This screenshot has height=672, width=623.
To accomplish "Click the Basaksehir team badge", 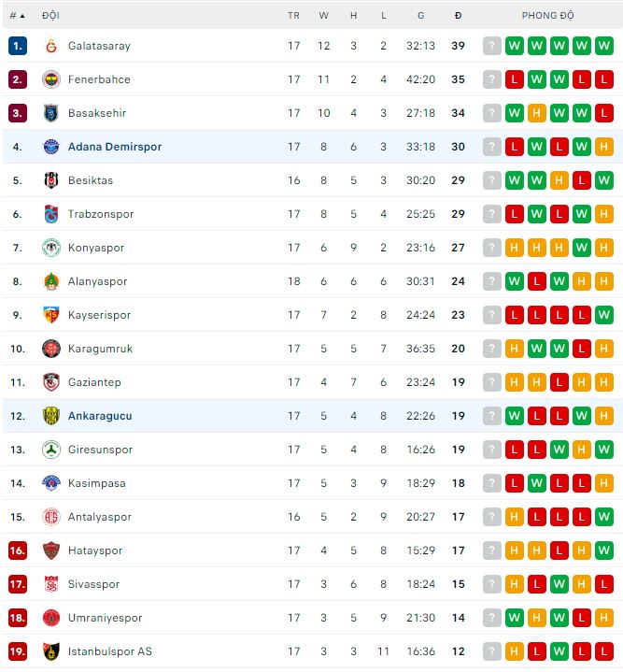I will click(x=50, y=113).
